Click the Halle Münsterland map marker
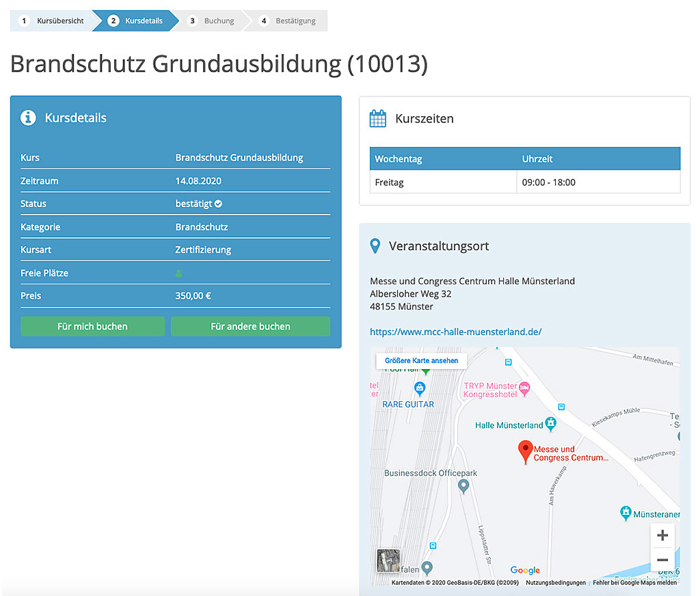This screenshot has height=596, width=700. click(x=551, y=424)
